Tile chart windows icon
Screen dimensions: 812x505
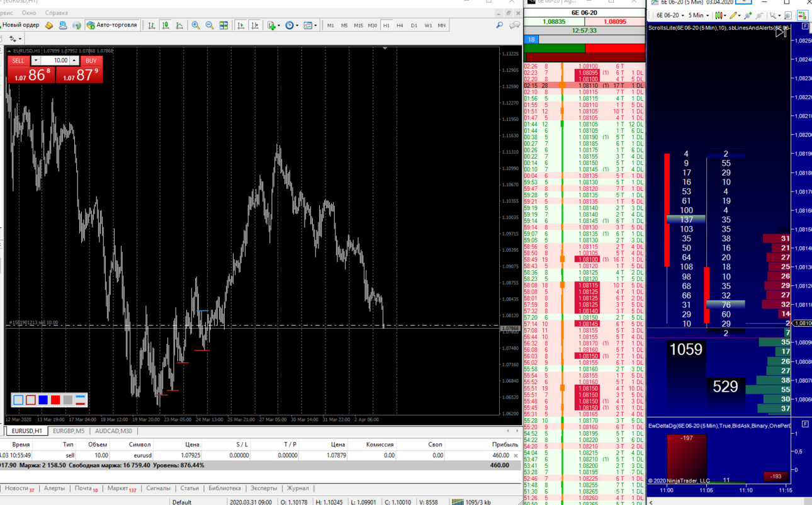pos(223,25)
